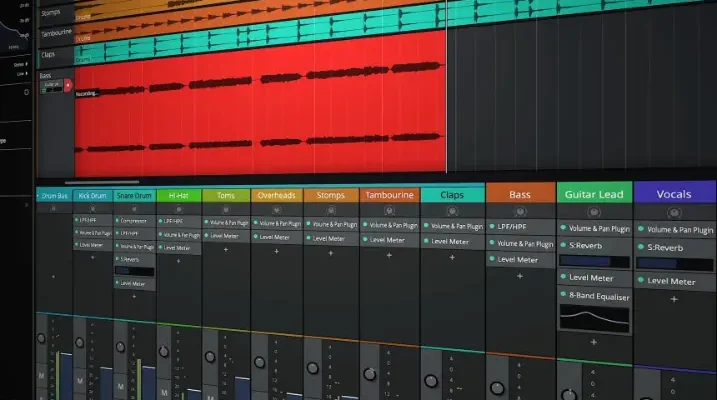Toggle the Level Meter enable dot on Vocals
Screen dimensions: 717x400
pyautogui.click(x=640, y=281)
